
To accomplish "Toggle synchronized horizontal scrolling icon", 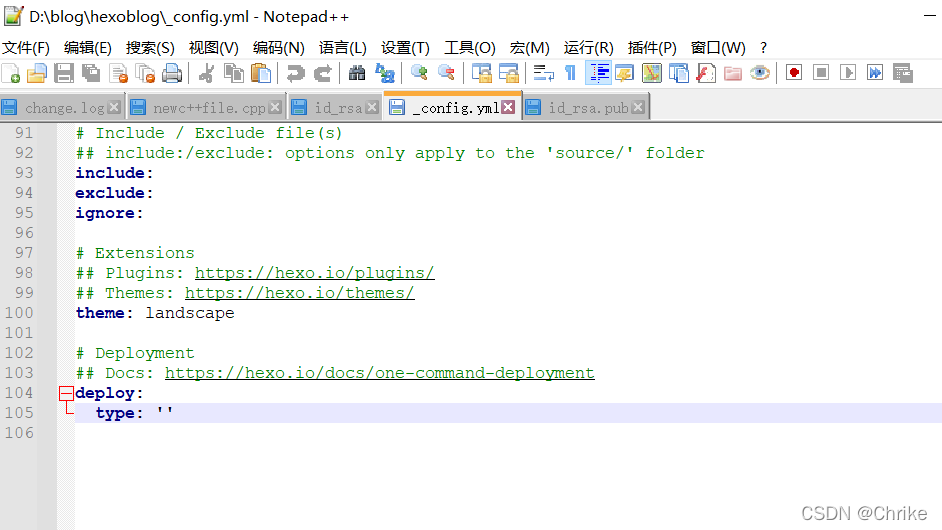I will click(509, 73).
